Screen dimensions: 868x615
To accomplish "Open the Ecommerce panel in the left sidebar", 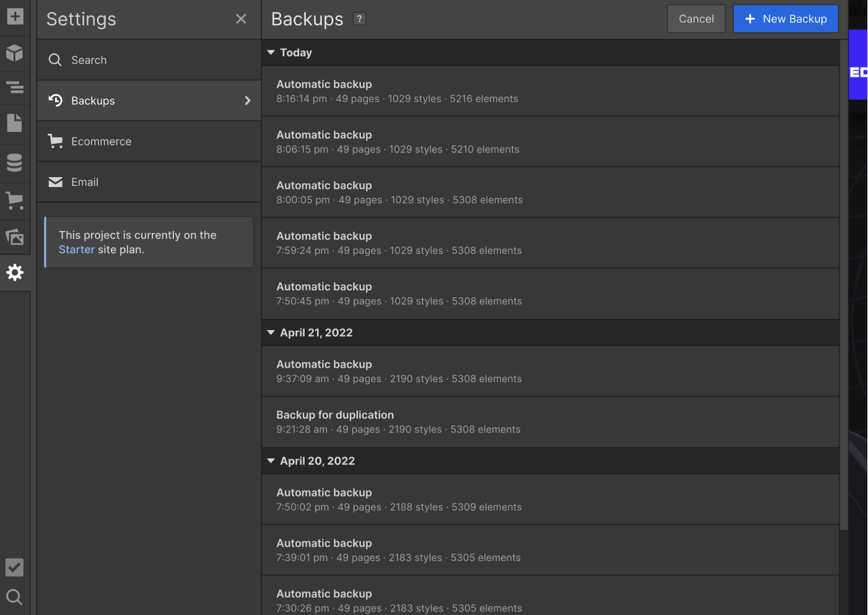I will point(14,201).
